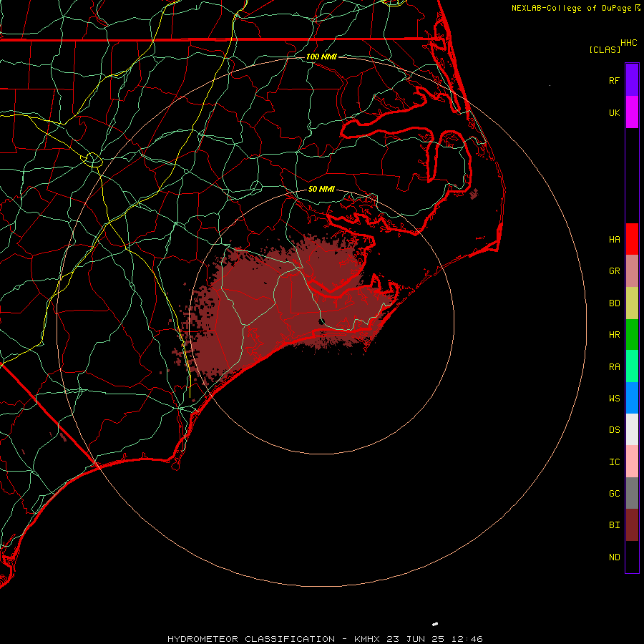The height and width of the screenshot is (644, 644).
Task: Click the KMHX radar site identifier
Action: coord(367,639)
